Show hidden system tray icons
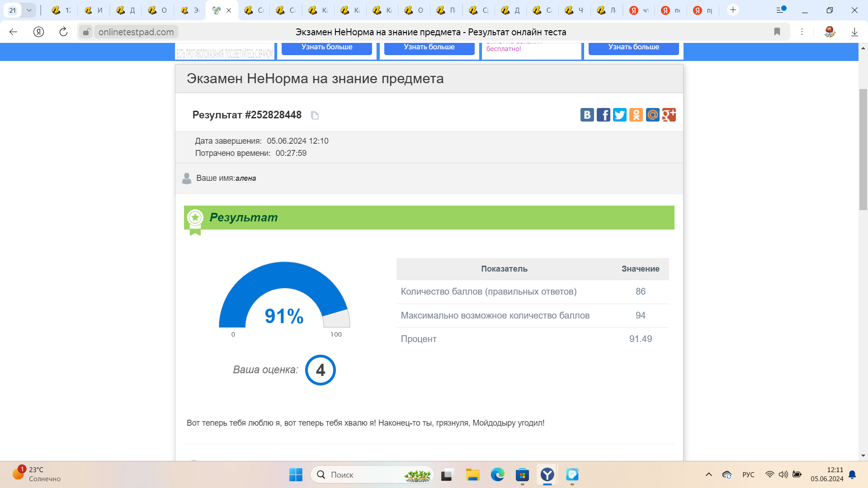This screenshot has width=868, height=488. 708,474
